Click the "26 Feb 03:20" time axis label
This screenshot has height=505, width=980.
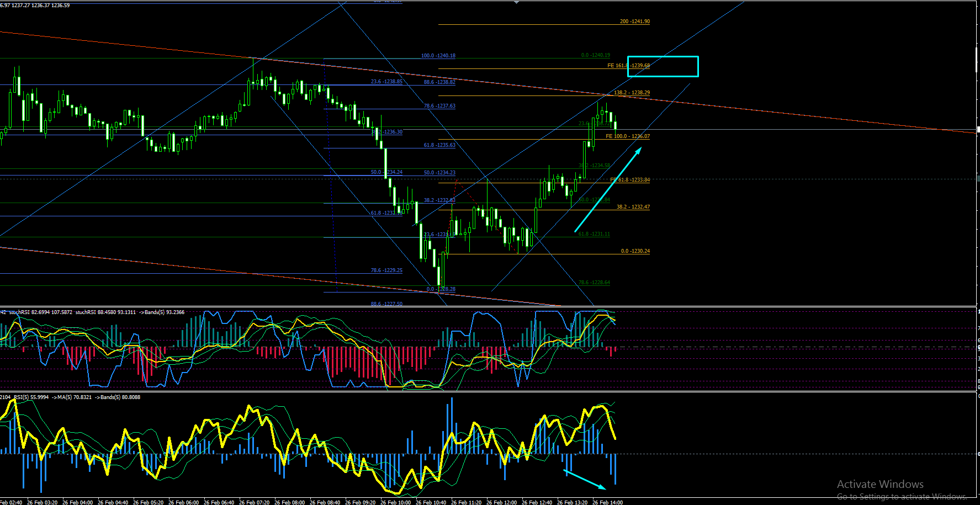42,502
